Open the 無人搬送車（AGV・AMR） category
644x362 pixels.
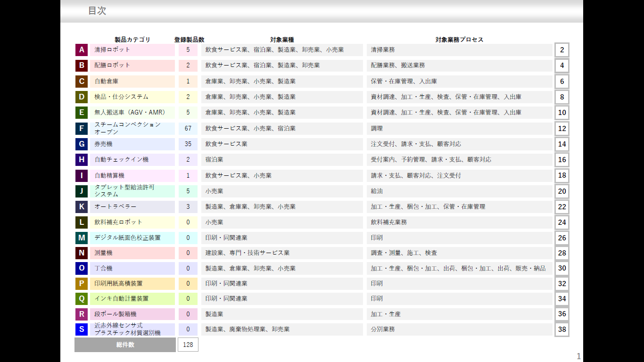pyautogui.click(x=132, y=113)
